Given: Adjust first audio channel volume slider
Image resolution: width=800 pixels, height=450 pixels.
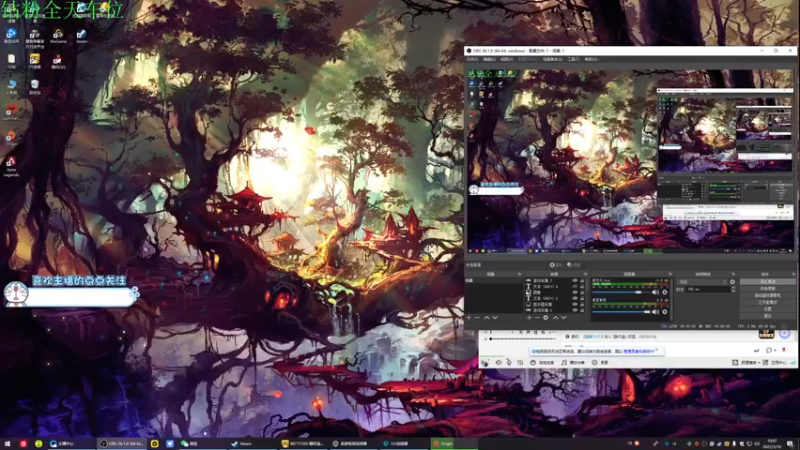Looking at the screenshot, I should (x=621, y=292).
